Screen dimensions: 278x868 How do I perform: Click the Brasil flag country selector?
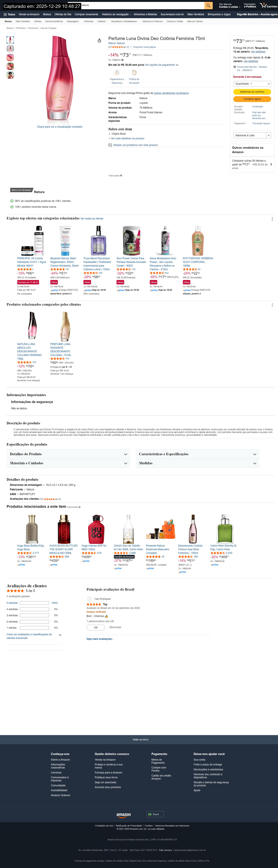[155, 814]
